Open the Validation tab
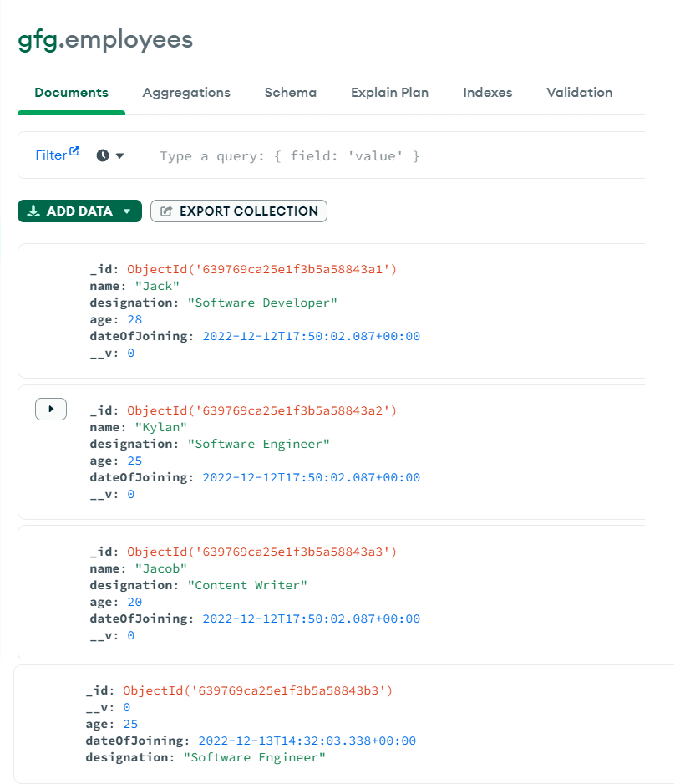The height and width of the screenshot is (784, 675). pos(579,93)
